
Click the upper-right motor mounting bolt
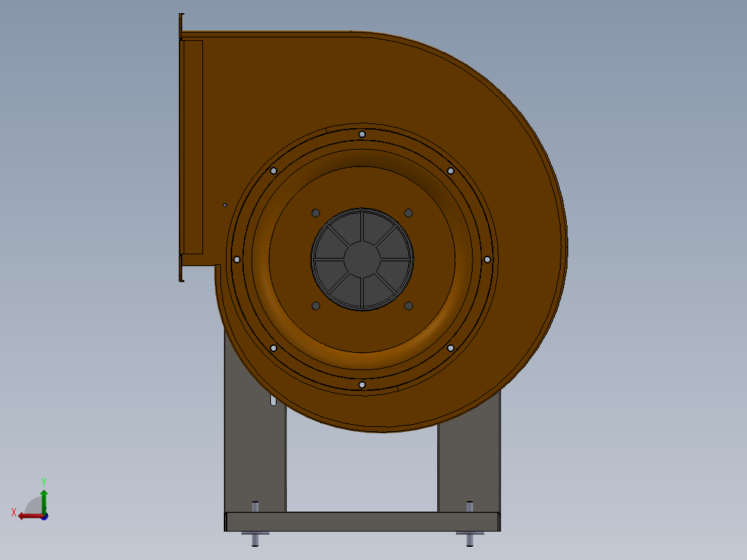[408, 213]
